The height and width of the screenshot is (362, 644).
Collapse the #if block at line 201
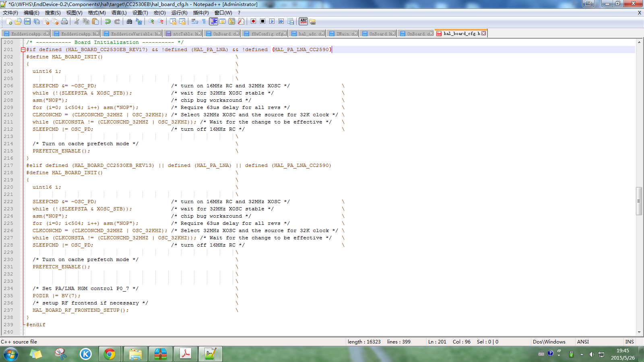(23, 49)
